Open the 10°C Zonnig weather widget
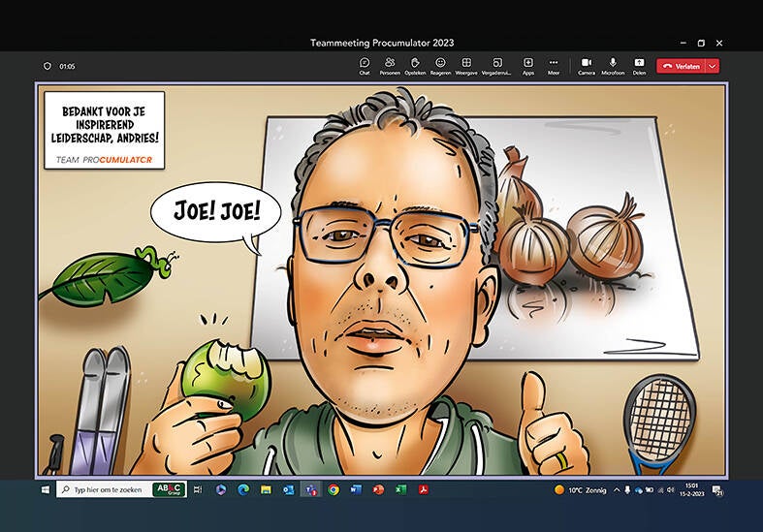The image size is (763, 532). click(580, 489)
